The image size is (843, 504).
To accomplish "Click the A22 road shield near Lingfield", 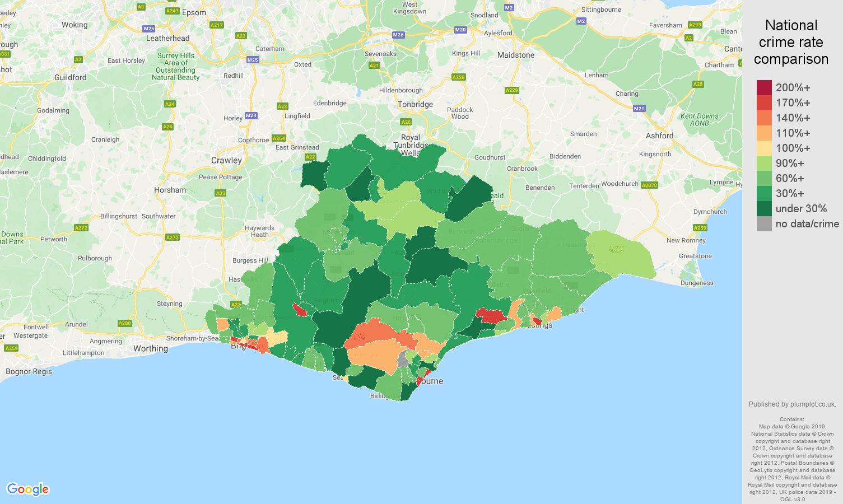I will (282, 106).
